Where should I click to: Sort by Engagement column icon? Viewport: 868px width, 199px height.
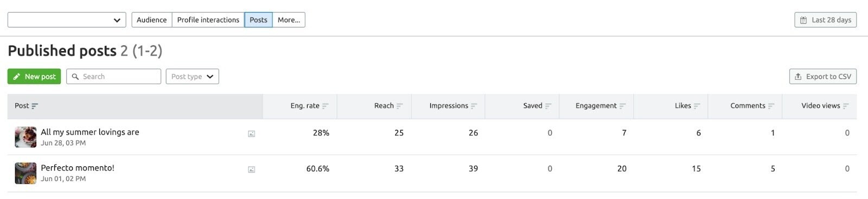pos(622,106)
